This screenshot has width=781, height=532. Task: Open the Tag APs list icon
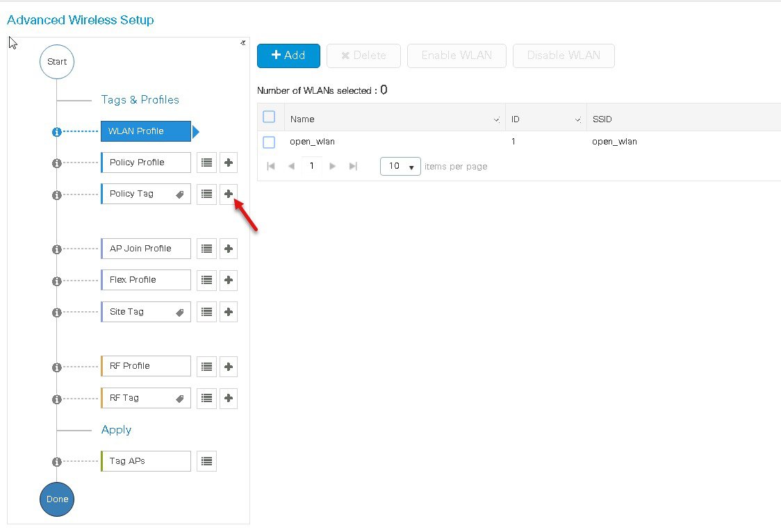click(x=206, y=461)
